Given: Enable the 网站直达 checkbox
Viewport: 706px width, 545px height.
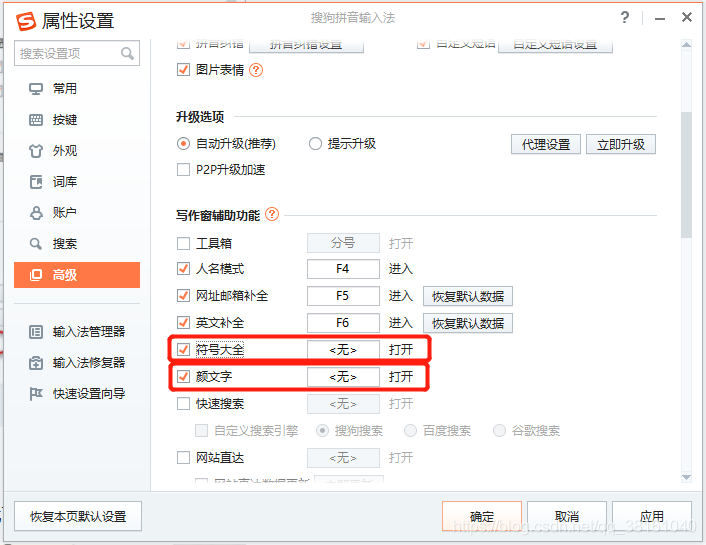Looking at the screenshot, I should click(x=183, y=458).
